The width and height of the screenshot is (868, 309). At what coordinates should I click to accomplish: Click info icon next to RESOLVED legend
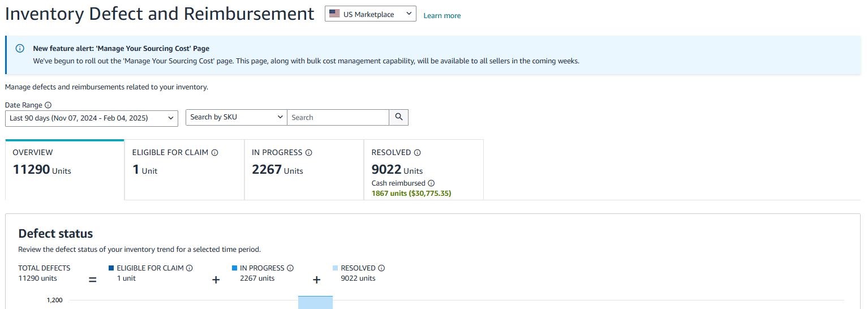(381, 268)
